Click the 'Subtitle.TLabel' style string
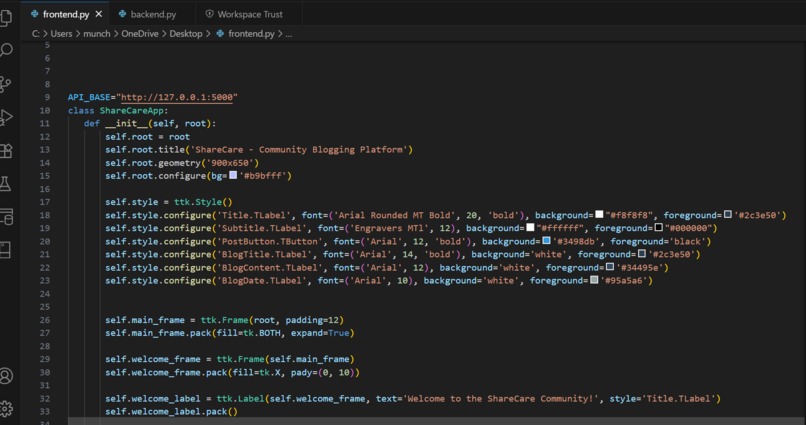Screen dimensions: 806x425 pos(262,228)
